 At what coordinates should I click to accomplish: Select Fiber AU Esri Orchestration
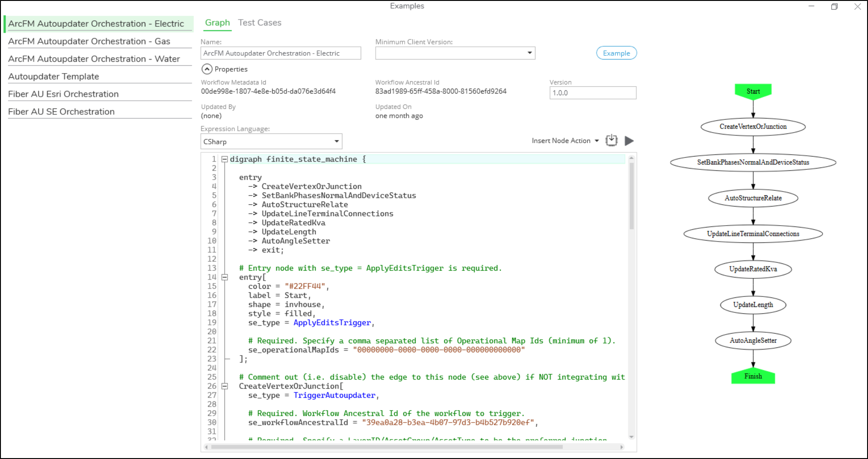[99, 94]
